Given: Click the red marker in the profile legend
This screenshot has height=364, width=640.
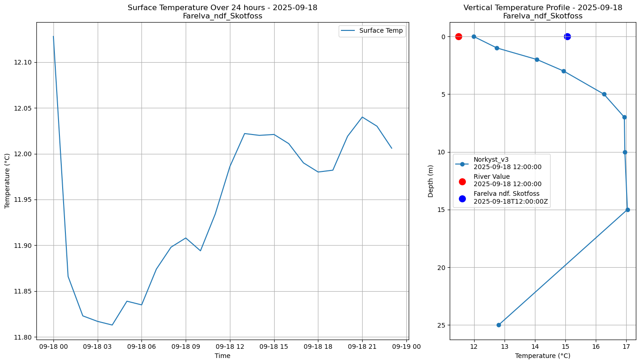Looking at the screenshot, I should click(x=462, y=182).
